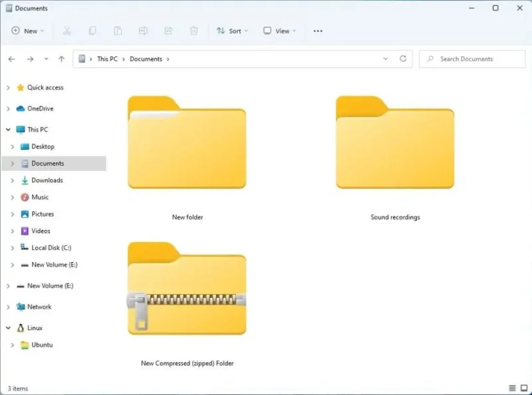Click the Network icon in sidebar
Image resolution: width=532 pixels, height=395 pixels.
pyautogui.click(x=21, y=307)
